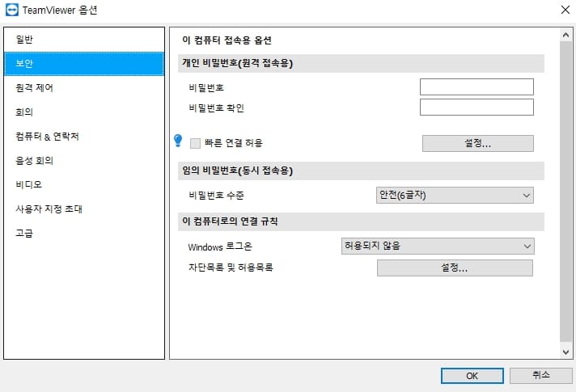Open the 비밀번호 수준 dropdown
Image resolution: width=576 pixels, height=392 pixels.
coord(455,196)
